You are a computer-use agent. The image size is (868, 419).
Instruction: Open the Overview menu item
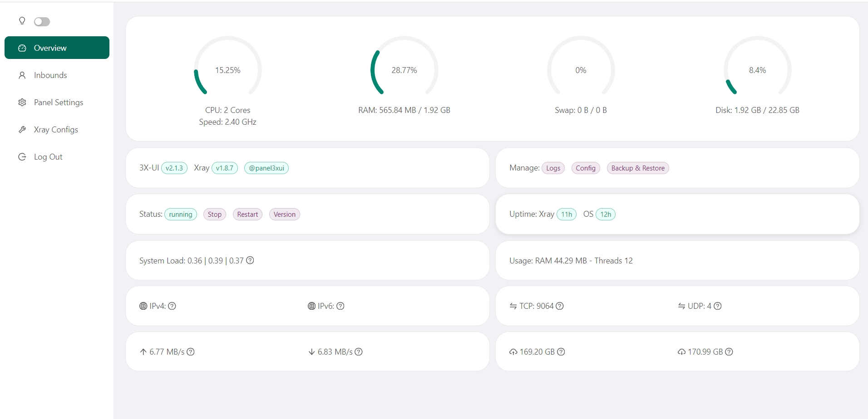57,48
